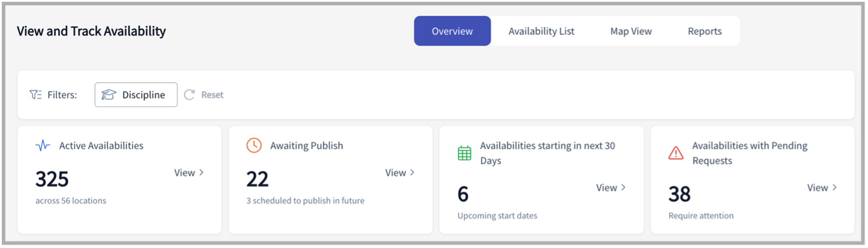Click the Filters funnel icon
868x248 pixels.
(36, 95)
